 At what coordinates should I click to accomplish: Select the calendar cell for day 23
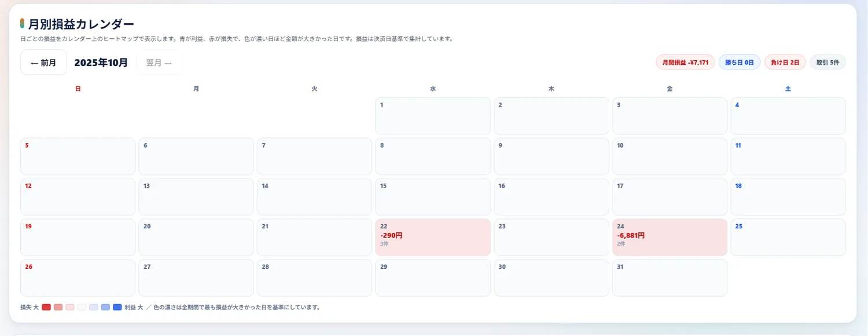(x=551, y=238)
